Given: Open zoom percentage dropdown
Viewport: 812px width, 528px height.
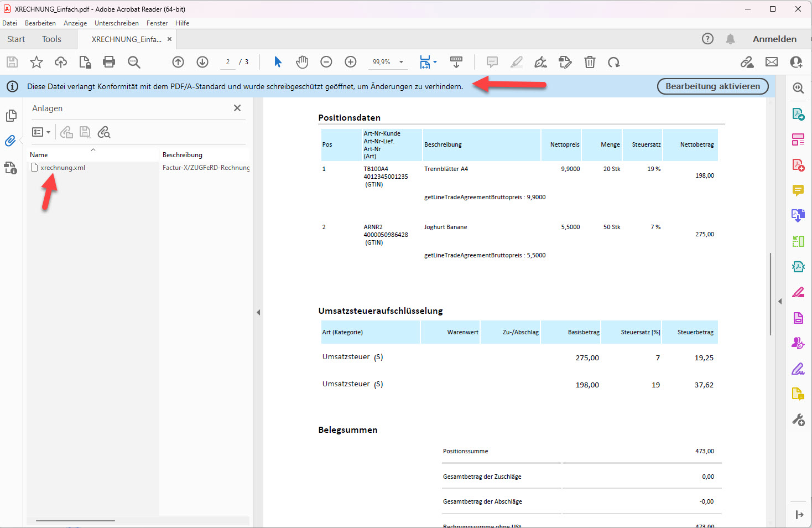Looking at the screenshot, I should pyautogui.click(x=402, y=62).
